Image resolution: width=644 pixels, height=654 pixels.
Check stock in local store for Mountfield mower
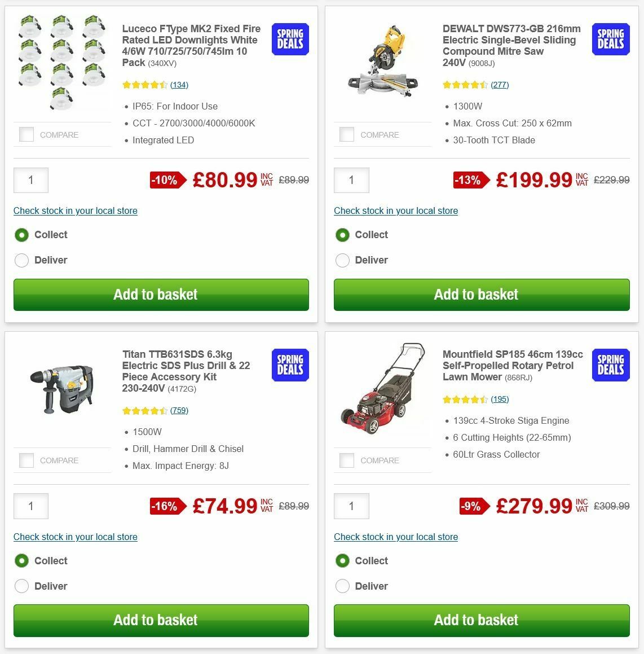pyautogui.click(x=396, y=537)
